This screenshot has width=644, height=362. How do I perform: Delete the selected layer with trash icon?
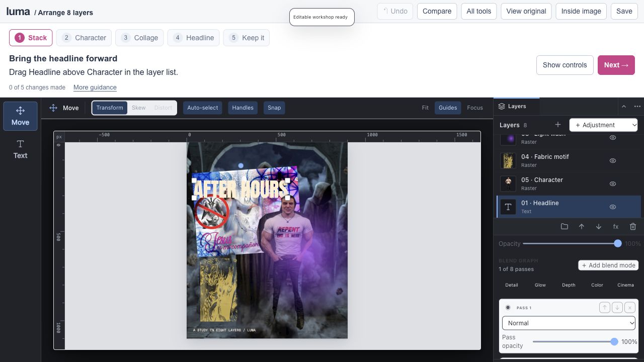[x=633, y=227]
